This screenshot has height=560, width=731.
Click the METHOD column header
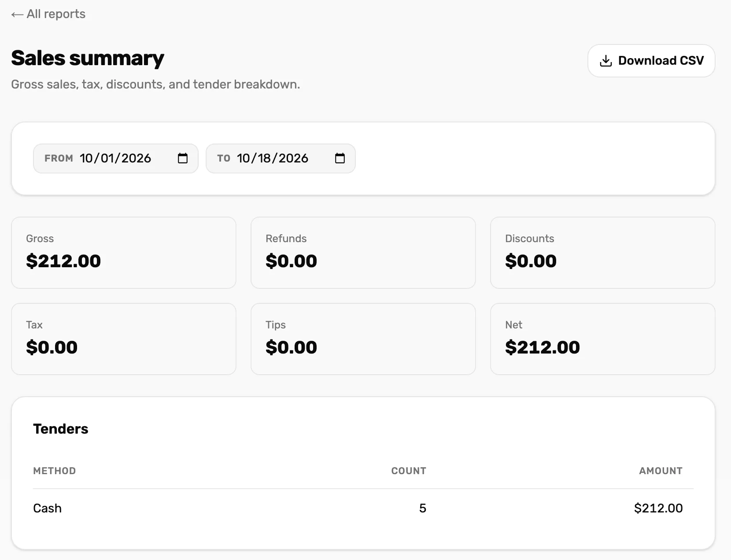point(55,471)
